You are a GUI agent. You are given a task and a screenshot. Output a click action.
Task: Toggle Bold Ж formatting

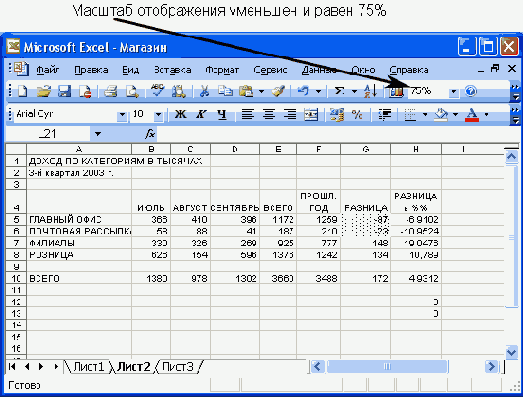tap(180, 114)
